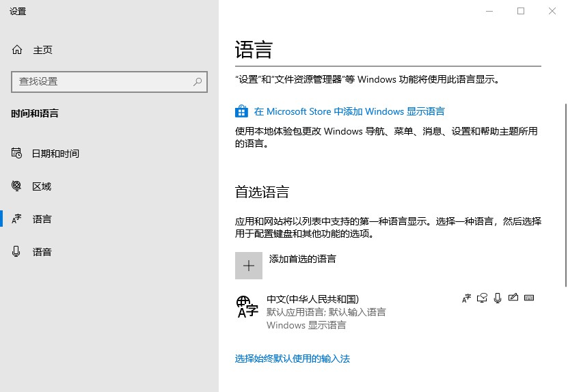Viewport: 568px width, 392px height.
Task: Focus the 查找设置 search field
Action: tap(103, 81)
